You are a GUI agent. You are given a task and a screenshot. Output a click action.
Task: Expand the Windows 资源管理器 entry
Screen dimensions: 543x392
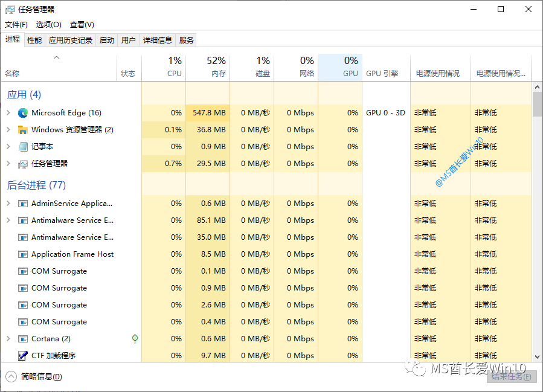(8, 129)
